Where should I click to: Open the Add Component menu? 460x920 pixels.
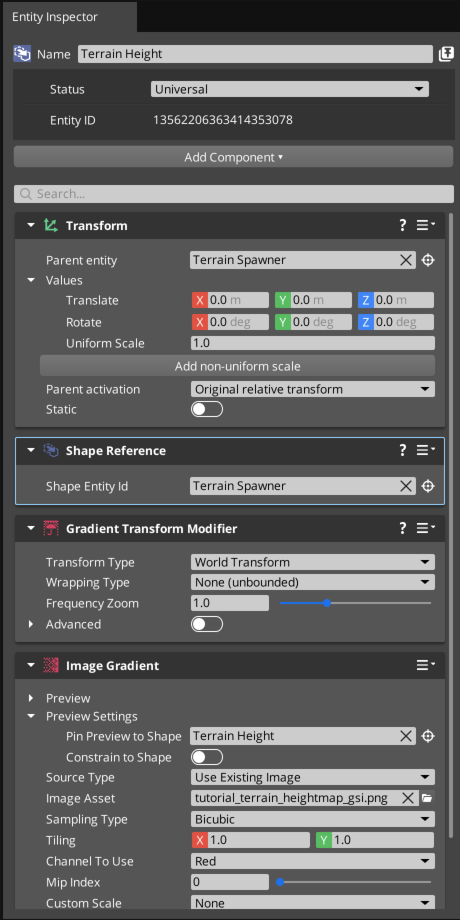click(234, 157)
